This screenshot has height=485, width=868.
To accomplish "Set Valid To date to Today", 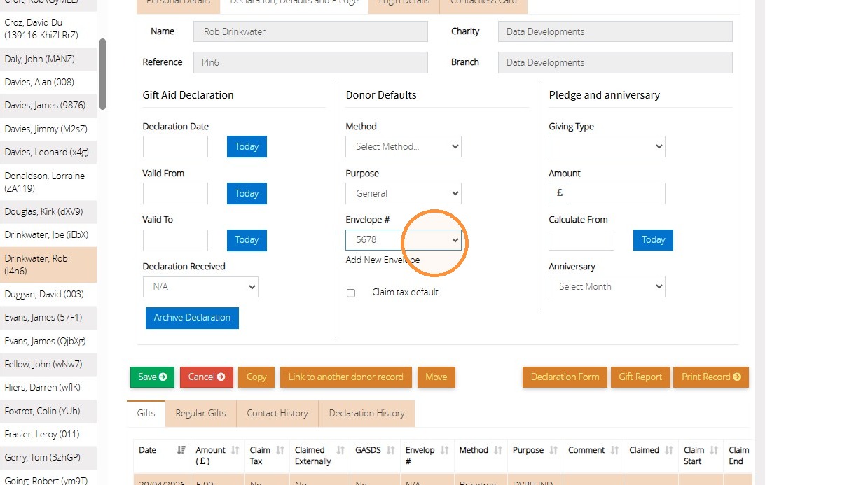I will (247, 240).
